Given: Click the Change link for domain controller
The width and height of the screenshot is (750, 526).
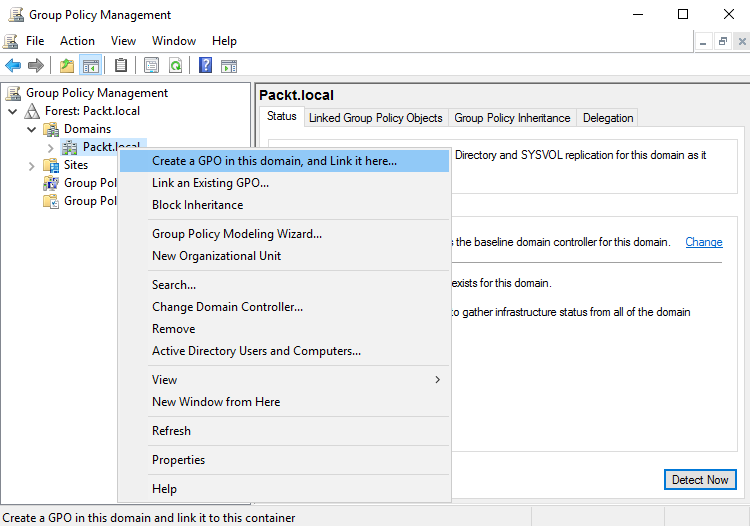Looking at the screenshot, I should (703, 242).
